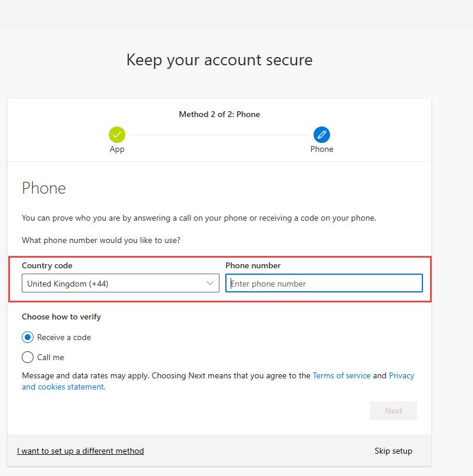Click the Country code field label
Viewport: 473px width, 476px height.
click(x=47, y=266)
